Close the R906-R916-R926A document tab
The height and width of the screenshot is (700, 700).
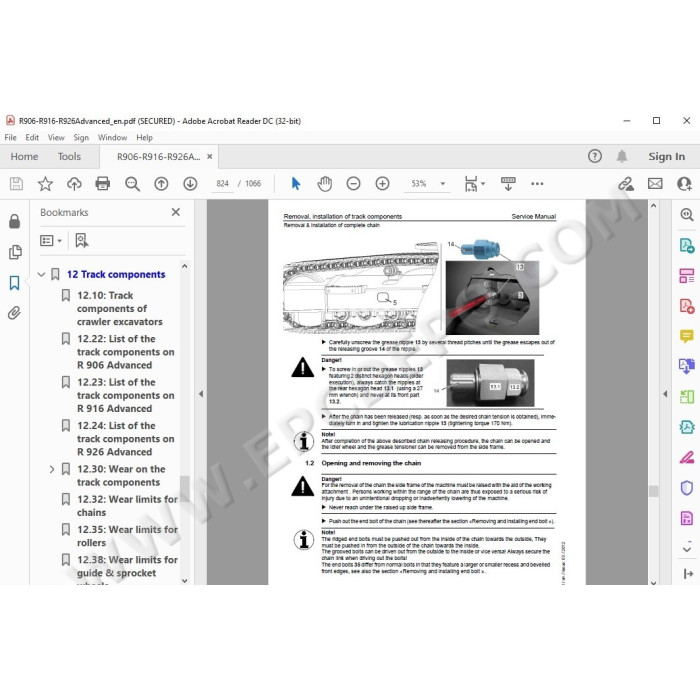coord(209,156)
